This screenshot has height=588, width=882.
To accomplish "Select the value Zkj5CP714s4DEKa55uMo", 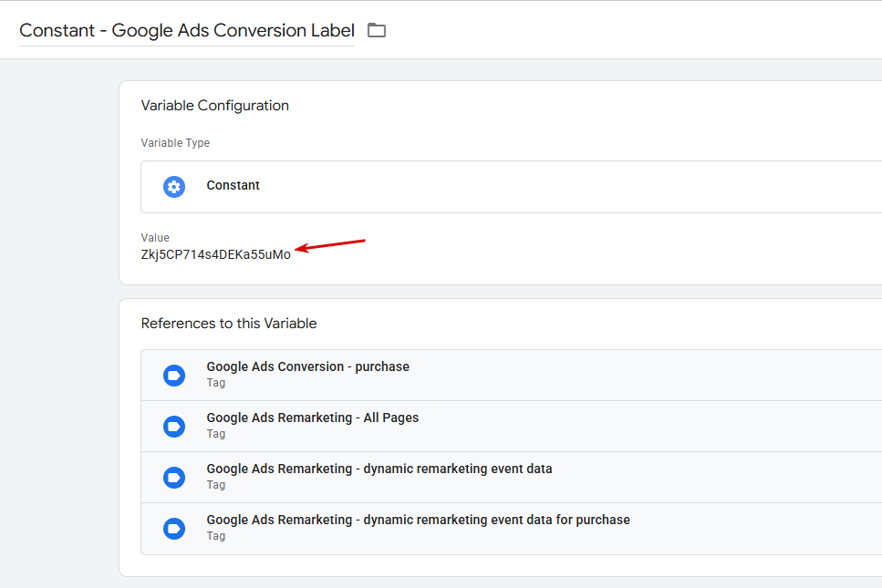I will tap(216, 254).
